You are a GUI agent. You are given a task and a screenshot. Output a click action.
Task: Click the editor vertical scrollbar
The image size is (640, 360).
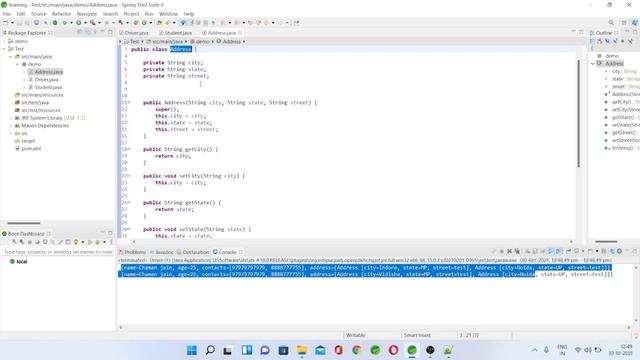click(x=578, y=113)
